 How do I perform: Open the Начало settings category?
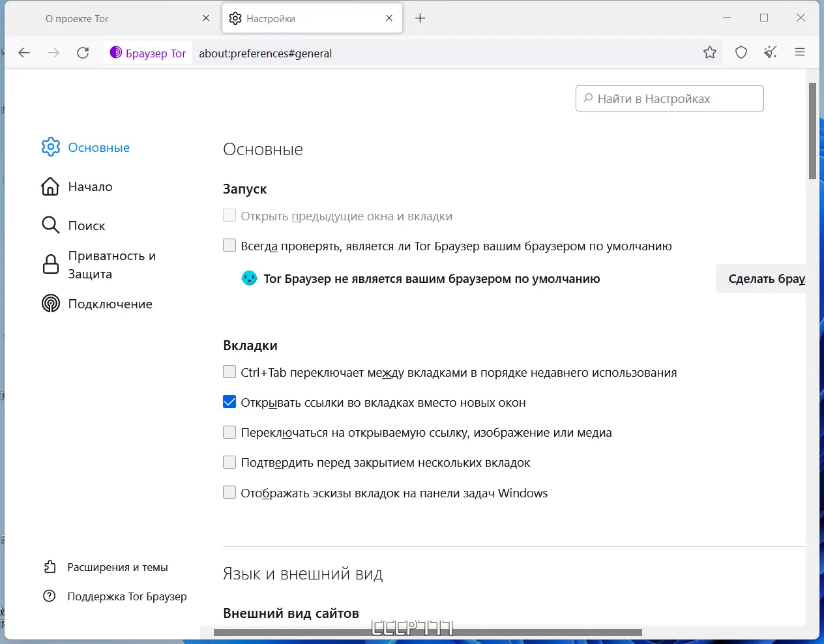pyautogui.click(x=91, y=186)
